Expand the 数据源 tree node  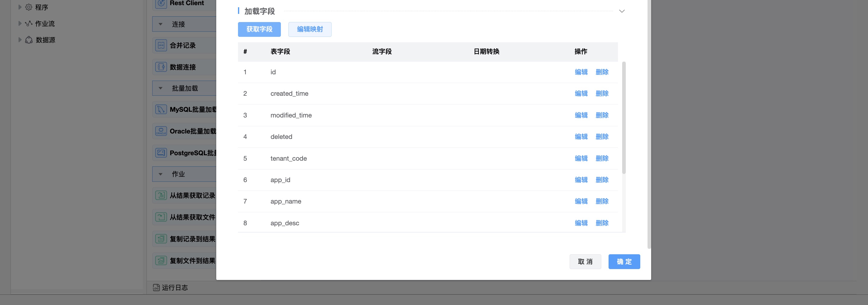pyautogui.click(x=20, y=40)
